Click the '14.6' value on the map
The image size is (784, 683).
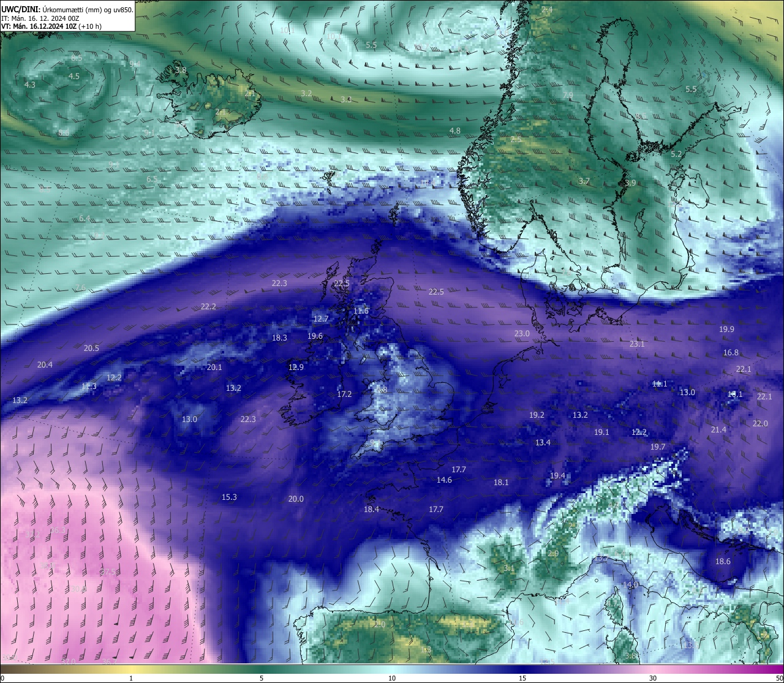tap(444, 480)
